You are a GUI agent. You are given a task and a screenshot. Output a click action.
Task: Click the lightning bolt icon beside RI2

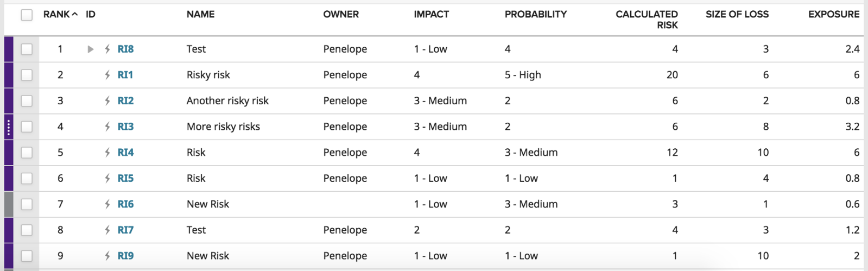[x=107, y=101]
